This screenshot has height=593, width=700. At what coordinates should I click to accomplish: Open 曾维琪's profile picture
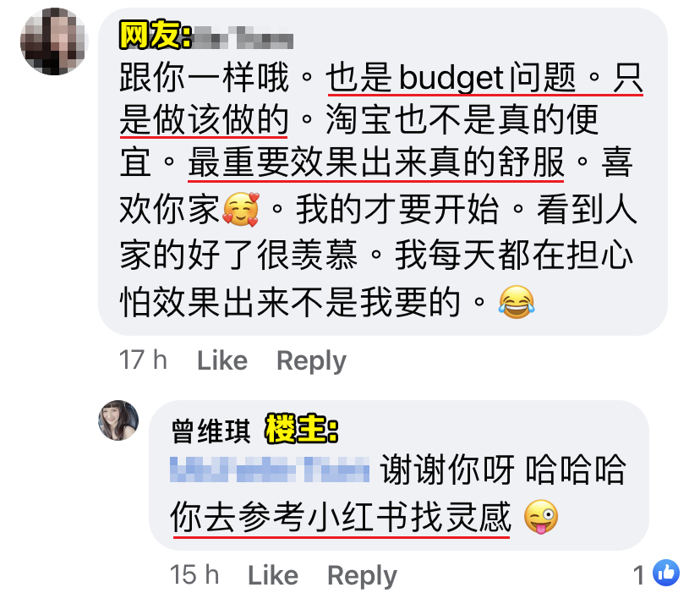pyautogui.click(x=118, y=420)
